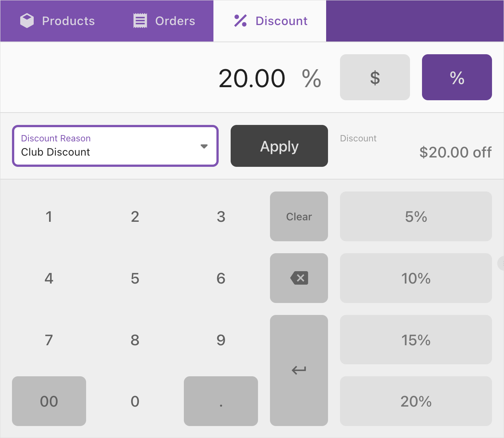
Task: Select the Discount percent icon
Action: click(240, 21)
